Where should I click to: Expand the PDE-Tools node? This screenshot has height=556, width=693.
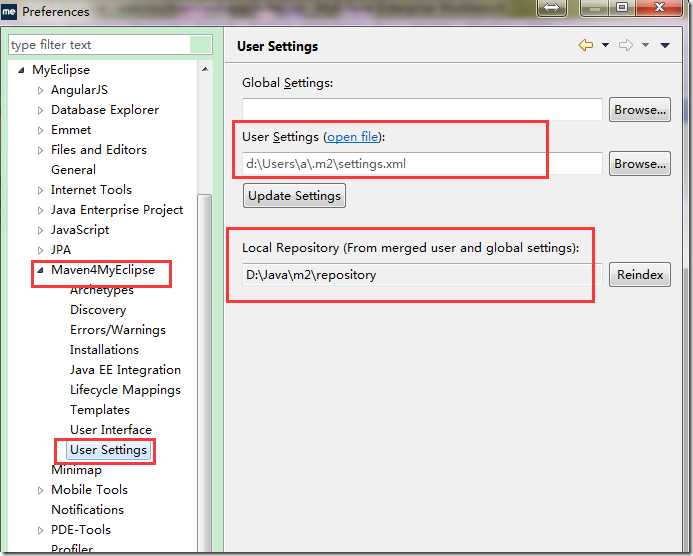[x=40, y=530]
